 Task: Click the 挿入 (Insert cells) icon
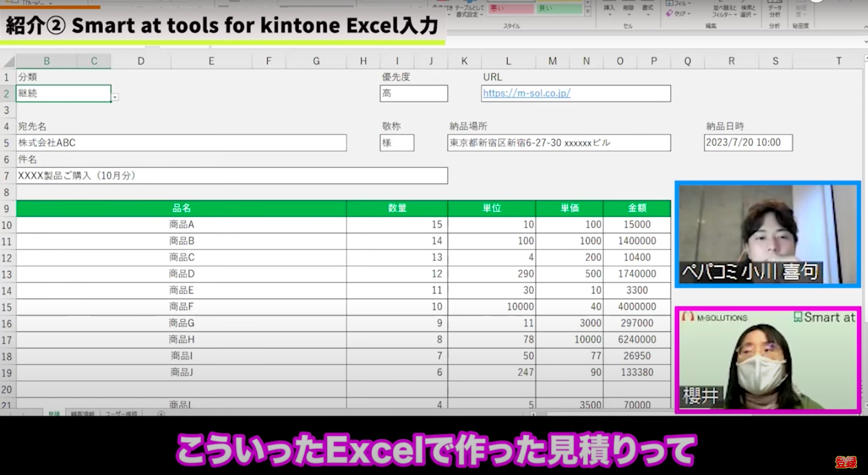[610, 8]
